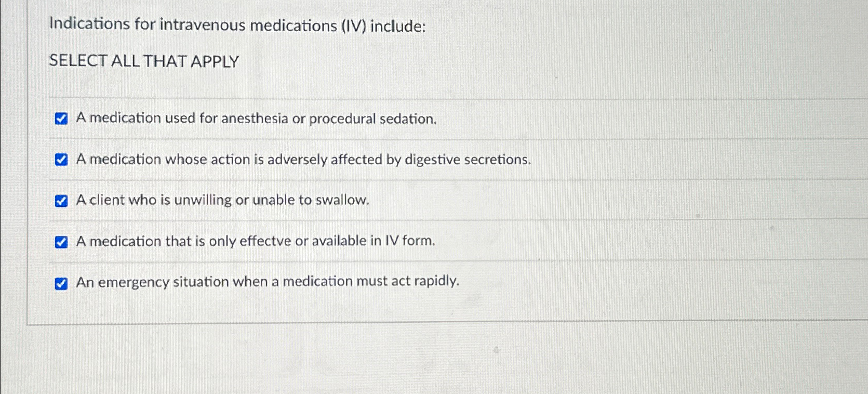Click the question title about intravenous medications
868x394 pixels.
238,24
